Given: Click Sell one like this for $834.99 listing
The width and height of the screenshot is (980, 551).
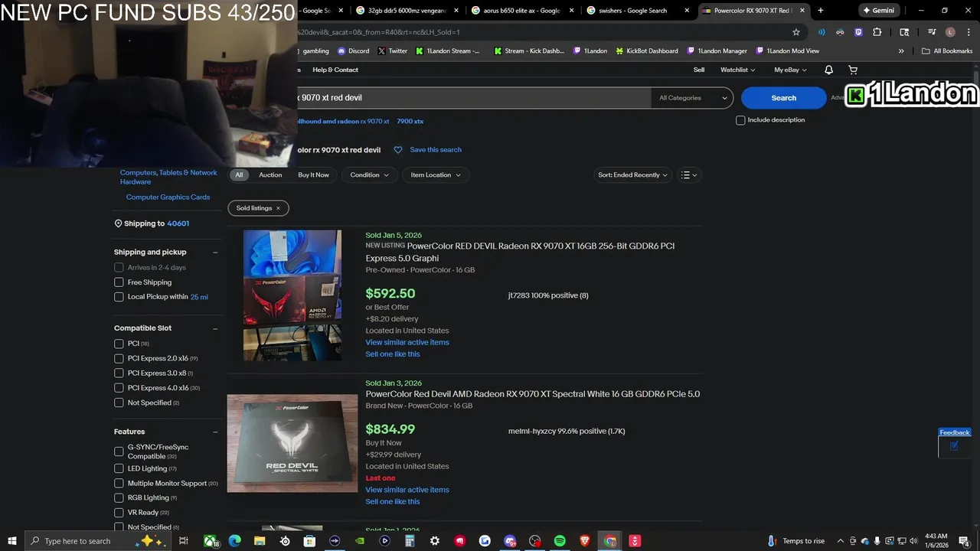Looking at the screenshot, I should 393,502.
